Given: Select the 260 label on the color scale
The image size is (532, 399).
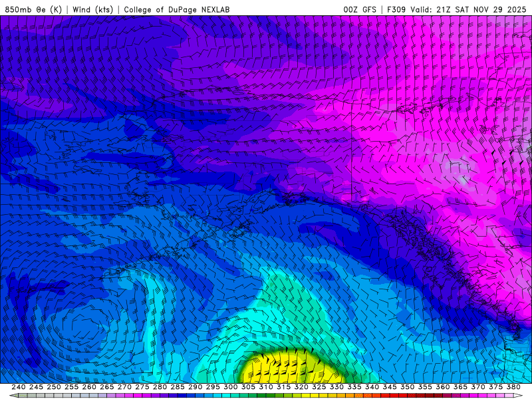Looking at the screenshot, I should coord(89,387).
